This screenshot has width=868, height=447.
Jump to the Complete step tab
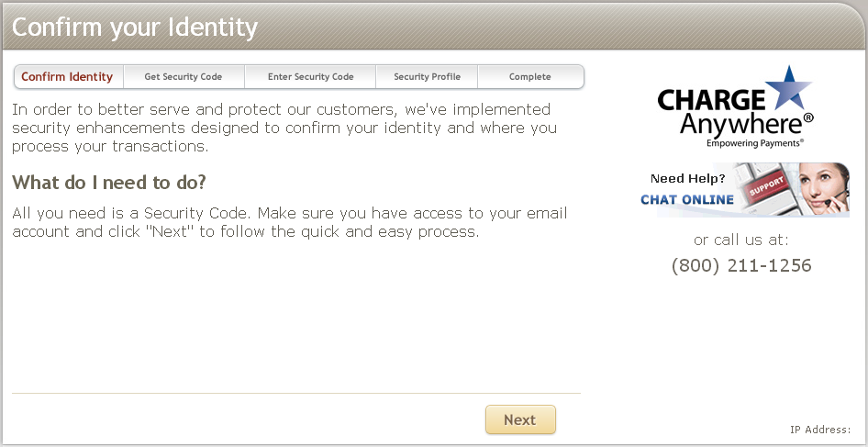tap(530, 77)
